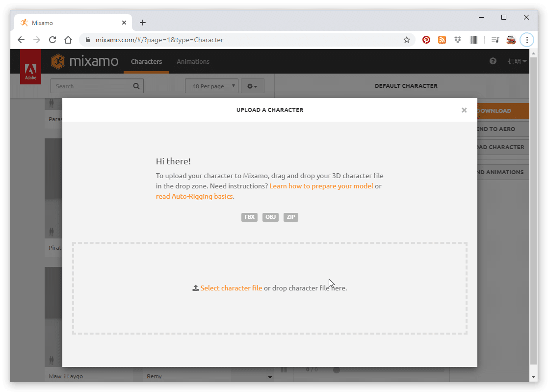Click the Upload Character button
This screenshot has width=548, height=392.
[x=503, y=147]
